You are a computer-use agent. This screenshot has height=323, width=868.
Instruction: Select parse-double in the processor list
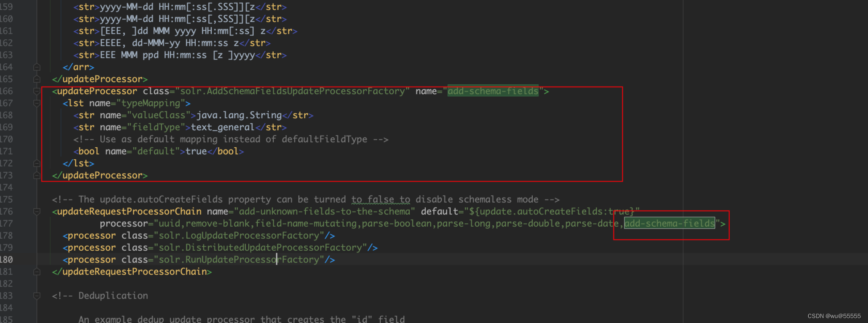(x=528, y=224)
